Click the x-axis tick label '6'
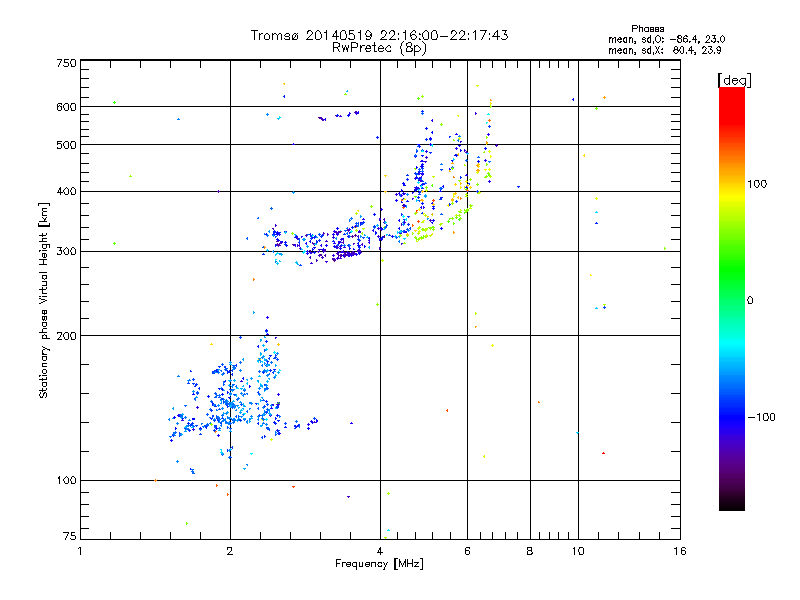This screenshot has width=800, height=600. (x=467, y=551)
